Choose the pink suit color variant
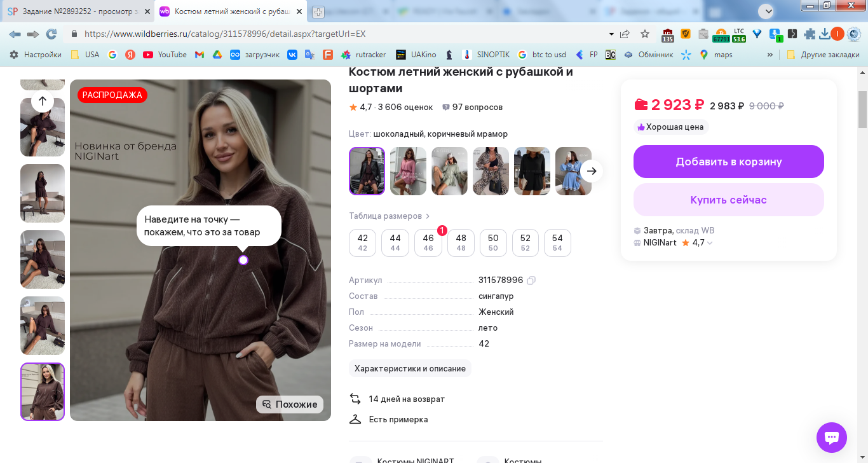Screen dimensions: 868x463 (408, 171)
